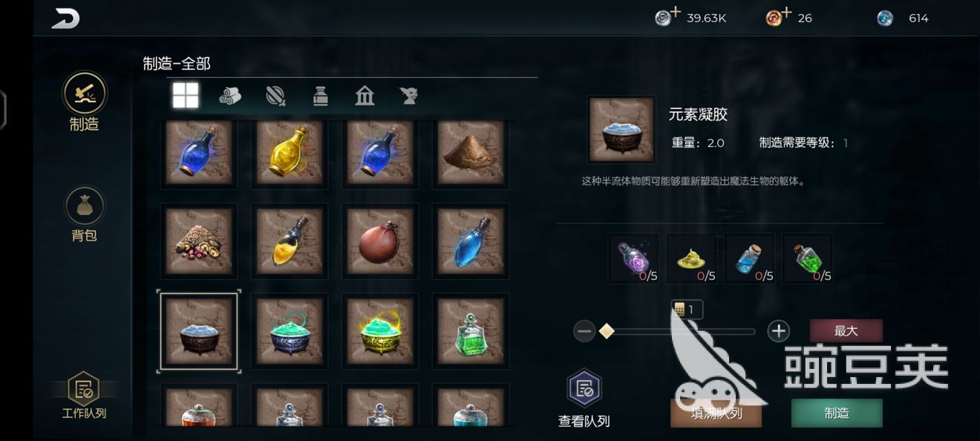The image size is (980, 441).
Task: Click the 最大 maximum quantity button
Action: tap(846, 331)
